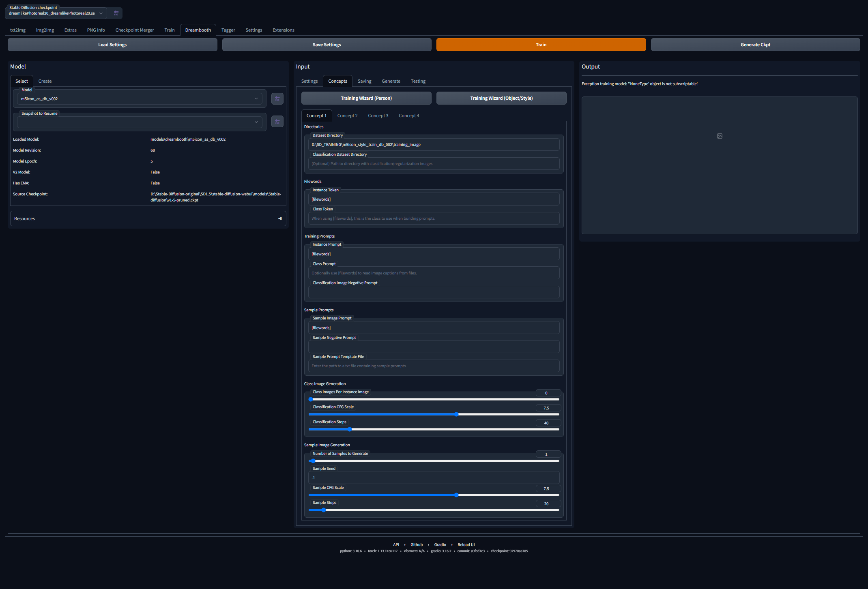Select the Create model tab

(x=45, y=81)
